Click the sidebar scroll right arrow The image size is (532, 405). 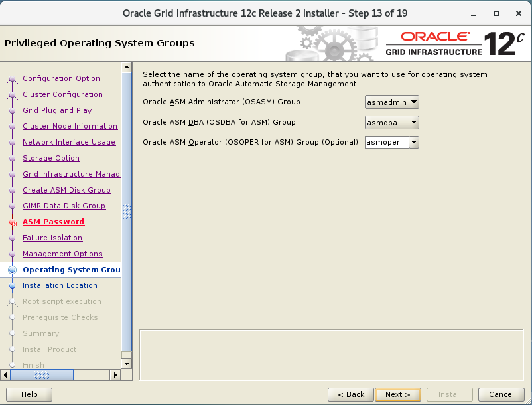115,375
